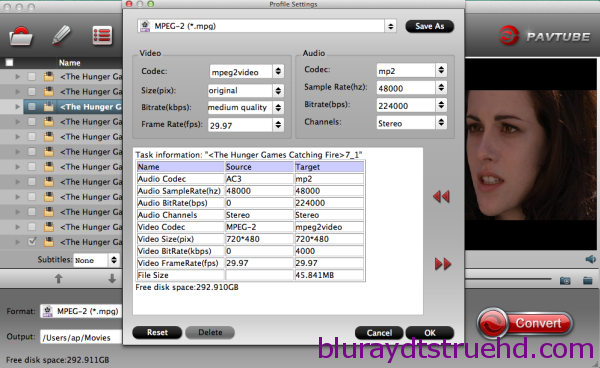The image size is (600, 368).
Task: Open the load disc folder icon
Action: [x=21, y=37]
